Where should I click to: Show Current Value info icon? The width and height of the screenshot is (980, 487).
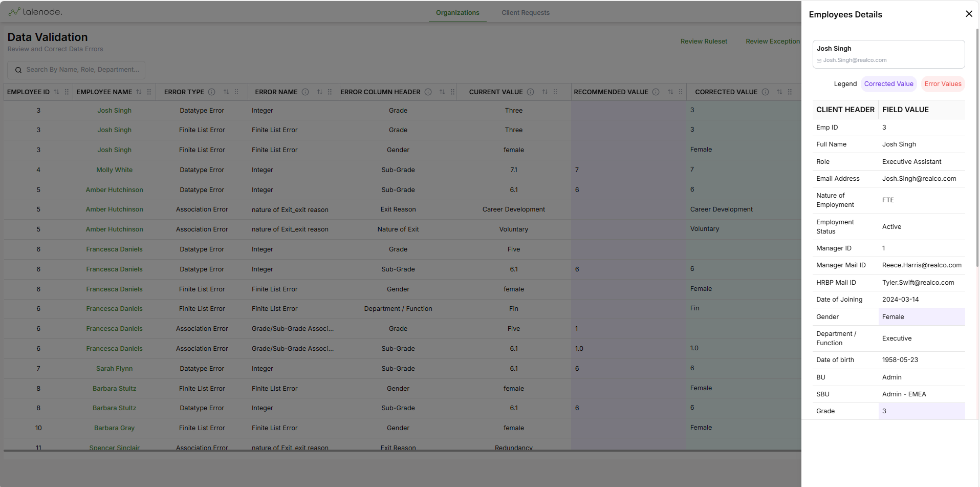[530, 92]
